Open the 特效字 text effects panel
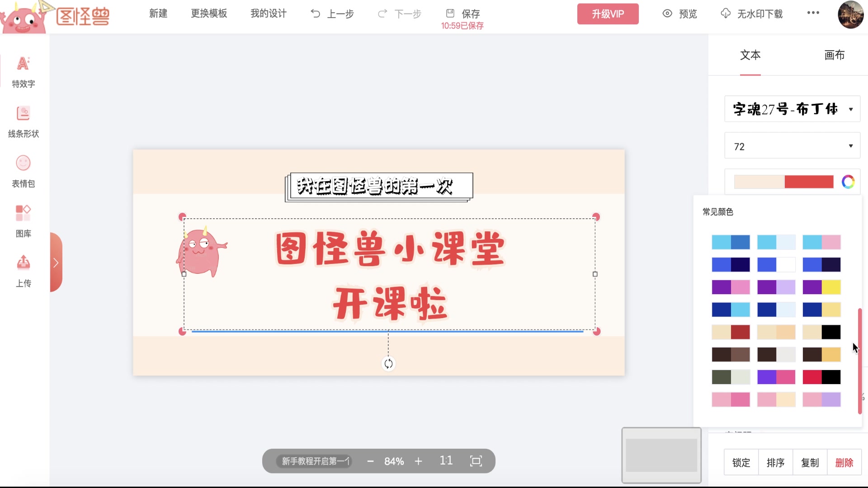868x488 pixels. [23, 72]
